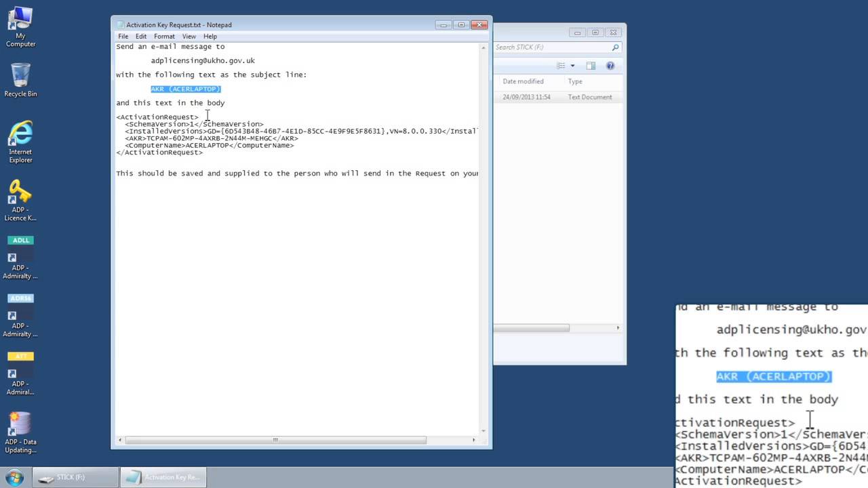Close the Notepad window
Viewport: 868px width, 488px height.
click(479, 25)
